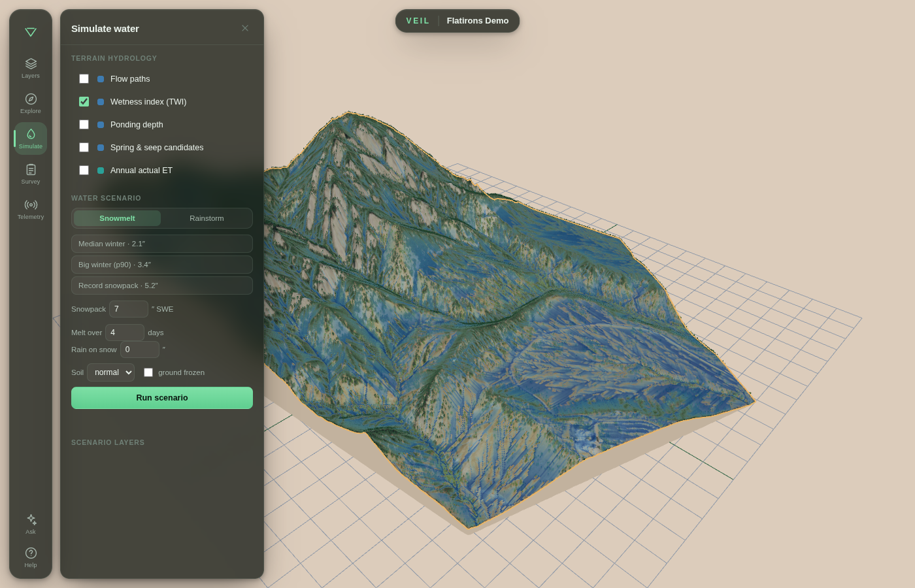Enable the Spring & seep candidates checkbox
This screenshot has width=915, height=588.
click(x=84, y=148)
